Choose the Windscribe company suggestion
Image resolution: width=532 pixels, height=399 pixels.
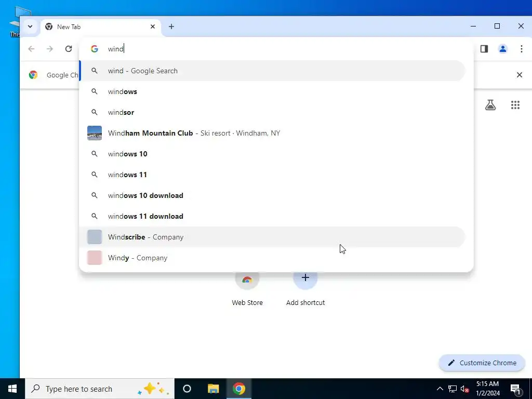(x=272, y=237)
